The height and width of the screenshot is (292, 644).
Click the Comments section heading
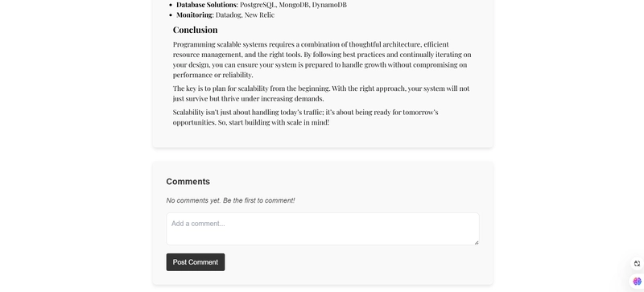188,182
